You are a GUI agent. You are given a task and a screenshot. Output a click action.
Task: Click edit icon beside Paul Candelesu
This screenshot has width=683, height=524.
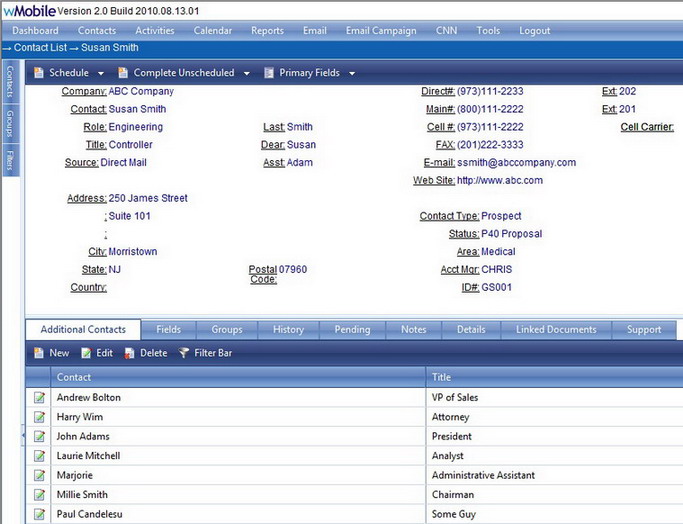(39, 514)
